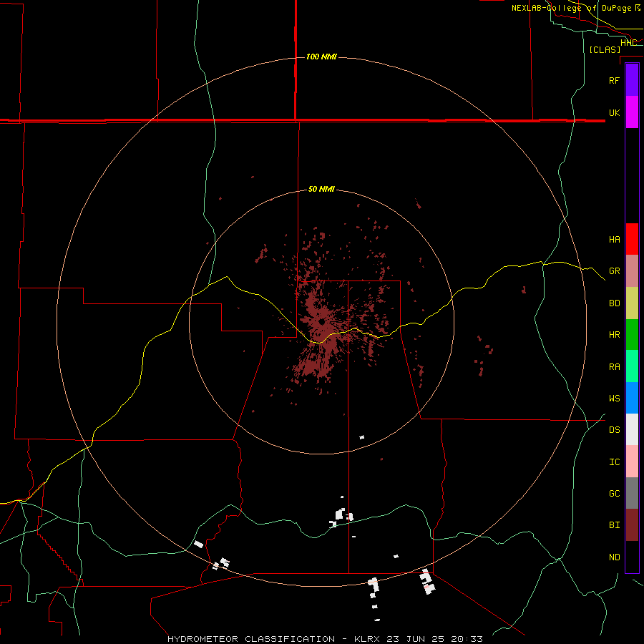Viewport: 644px width, 644px height.
Task: Click the radar site center of the echoes
Action: pyautogui.click(x=321, y=322)
